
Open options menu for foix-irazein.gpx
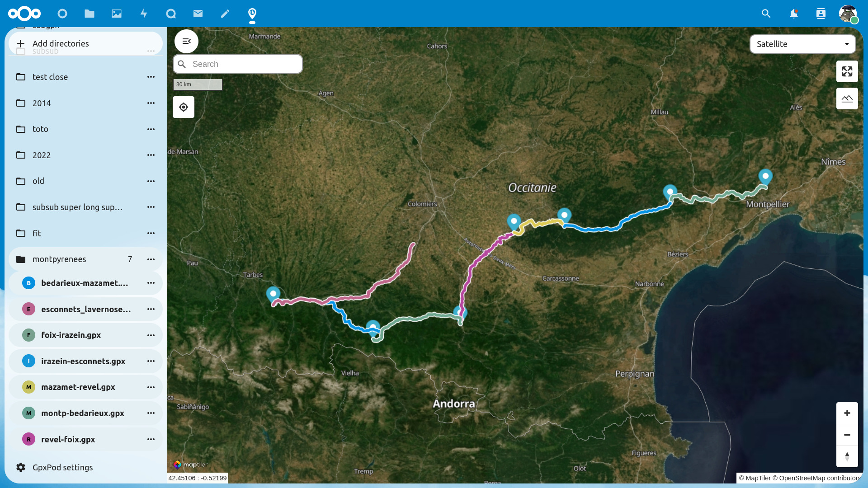point(151,335)
